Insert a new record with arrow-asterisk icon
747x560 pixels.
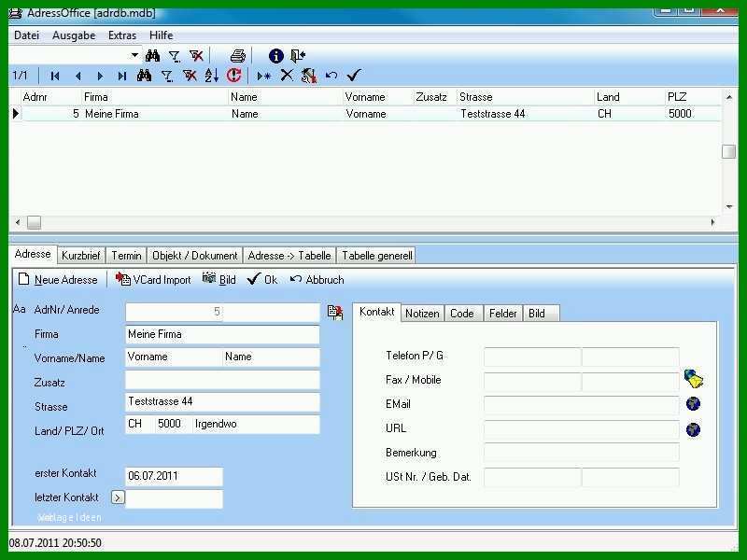click(x=264, y=76)
